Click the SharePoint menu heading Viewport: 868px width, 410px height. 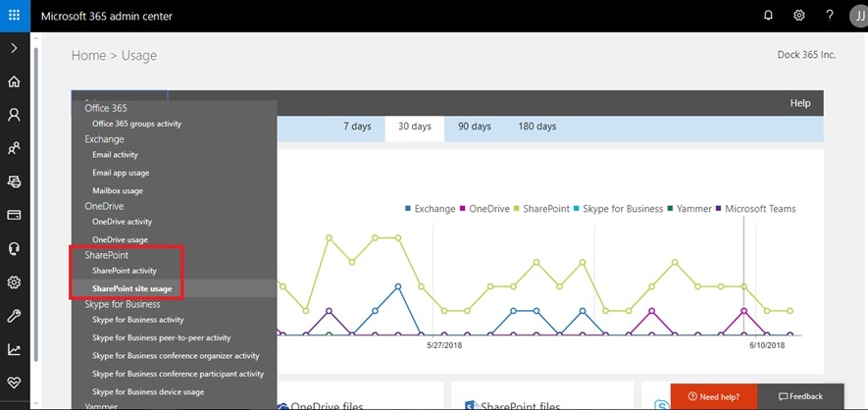click(x=106, y=256)
